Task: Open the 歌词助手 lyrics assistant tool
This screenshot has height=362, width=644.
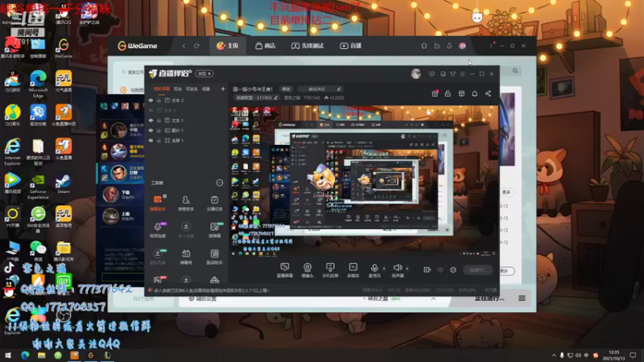Action: point(214,257)
